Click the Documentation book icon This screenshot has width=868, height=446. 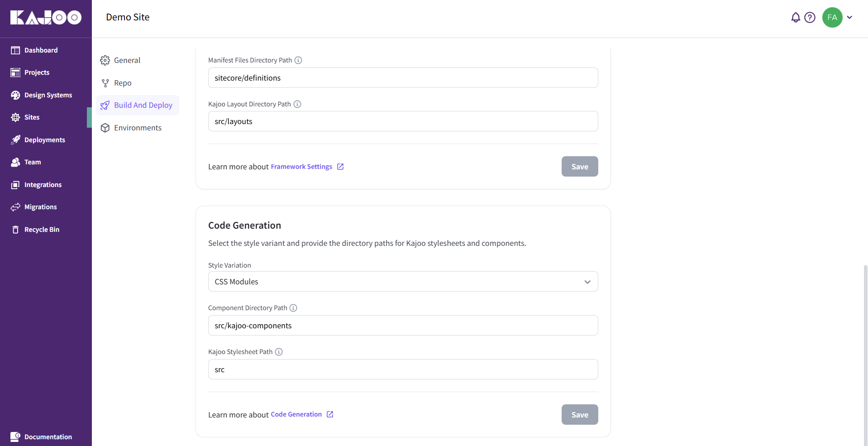coord(15,437)
